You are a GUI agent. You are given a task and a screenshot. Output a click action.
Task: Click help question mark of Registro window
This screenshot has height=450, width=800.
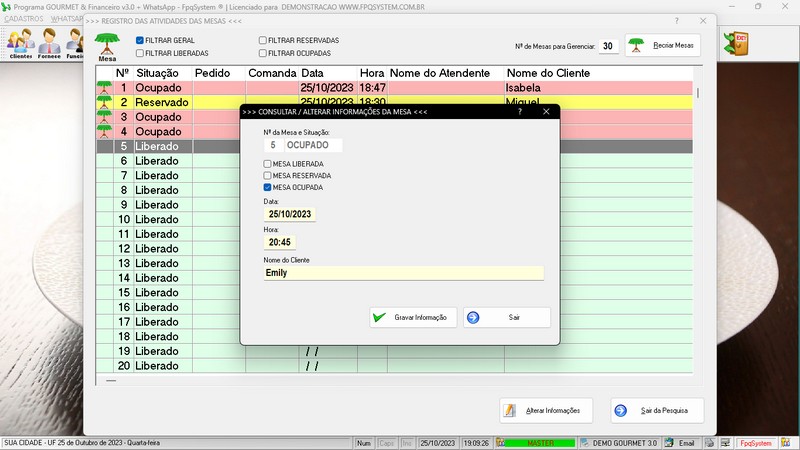click(x=677, y=21)
